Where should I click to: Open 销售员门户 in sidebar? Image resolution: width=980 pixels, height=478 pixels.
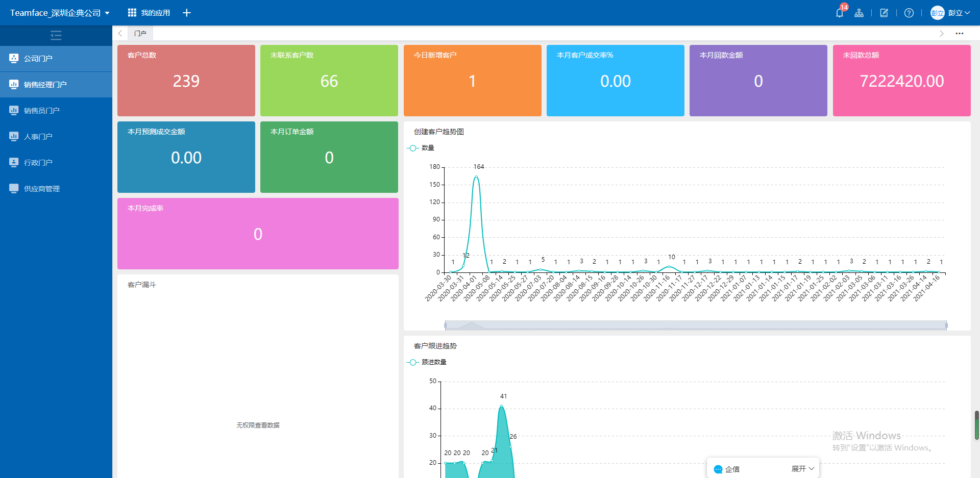[x=56, y=110]
